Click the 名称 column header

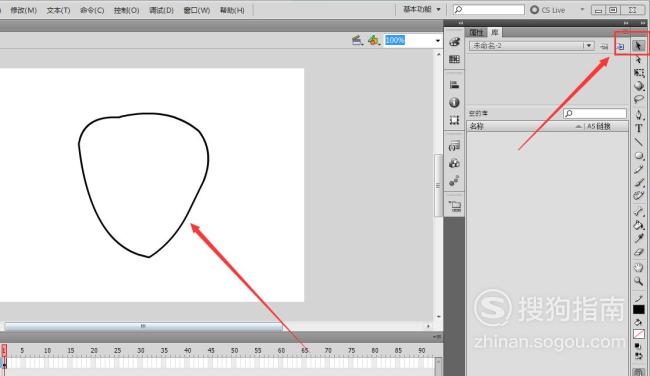pyautogui.click(x=477, y=126)
